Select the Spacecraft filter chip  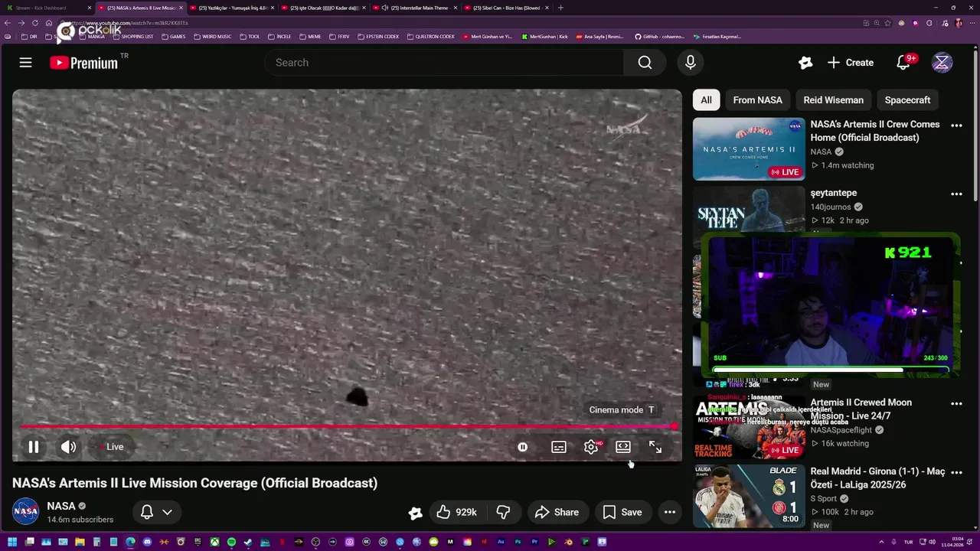pos(907,100)
